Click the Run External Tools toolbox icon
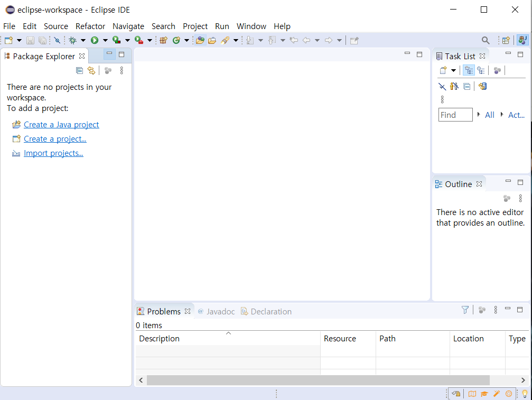Image resolution: width=532 pixels, height=400 pixels. [139, 40]
